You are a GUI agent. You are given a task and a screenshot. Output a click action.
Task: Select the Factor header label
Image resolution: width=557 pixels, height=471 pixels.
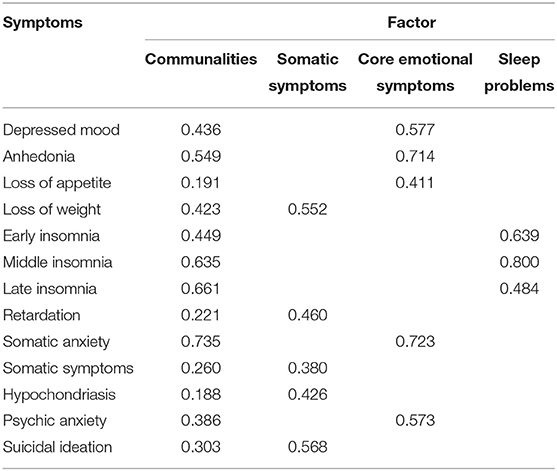[411, 23]
